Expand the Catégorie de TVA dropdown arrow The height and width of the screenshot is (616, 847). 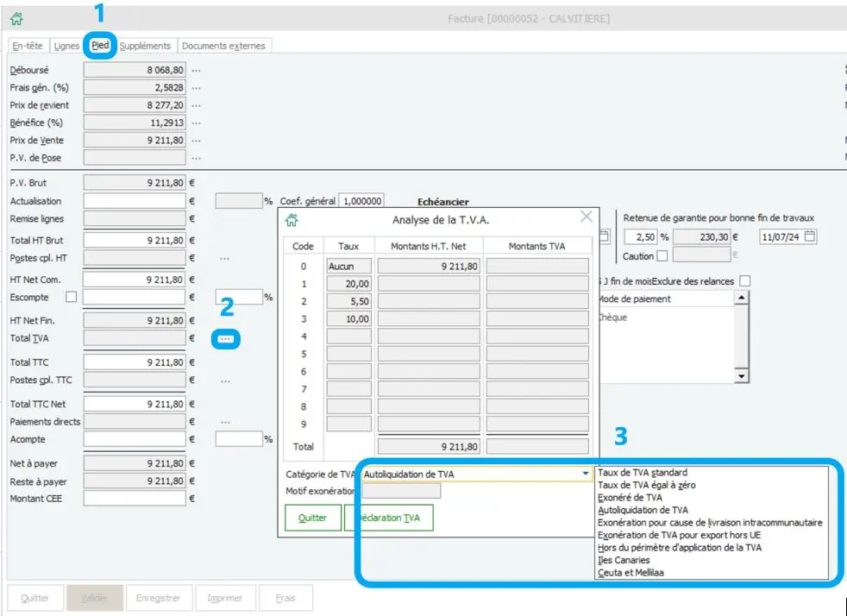(585, 474)
